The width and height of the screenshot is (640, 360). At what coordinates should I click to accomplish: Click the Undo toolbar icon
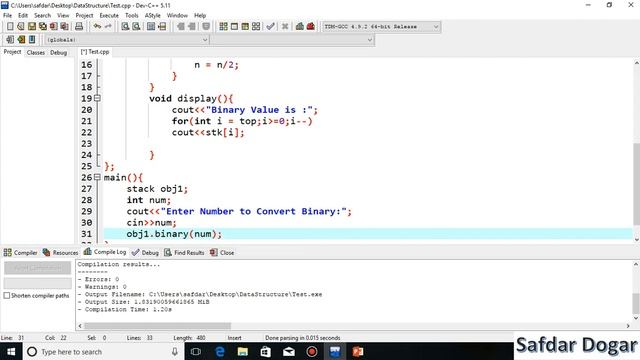click(x=97, y=27)
